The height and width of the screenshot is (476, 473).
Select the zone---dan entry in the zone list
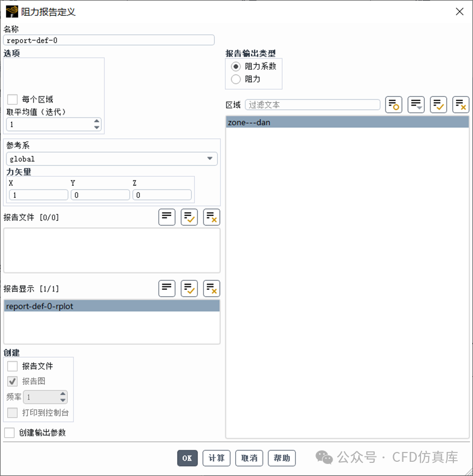click(306, 122)
